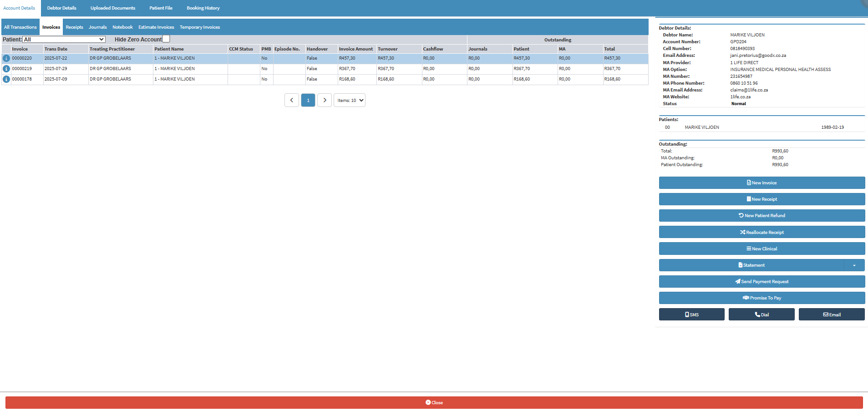The height and width of the screenshot is (411, 868).
Task: Open the Debtor Details tab
Action: point(61,8)
